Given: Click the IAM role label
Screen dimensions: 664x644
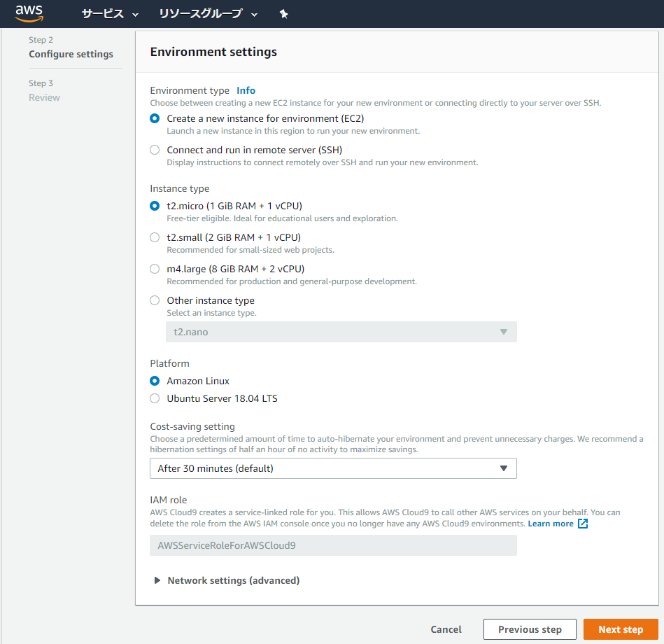Looking at the screenshot, I should tap(168, 500).
